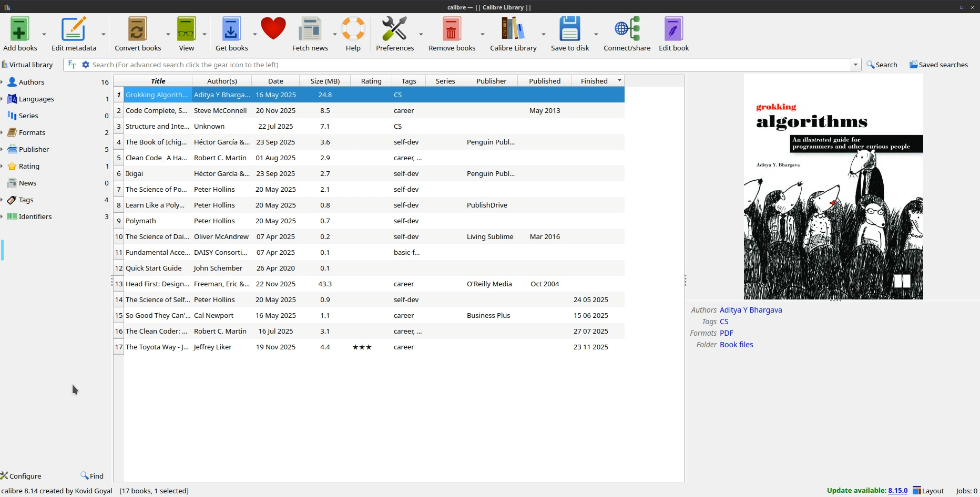980x497 pixels.
Task: Open the Aditya Y Bhargava author link
Action: coord(751,310)
